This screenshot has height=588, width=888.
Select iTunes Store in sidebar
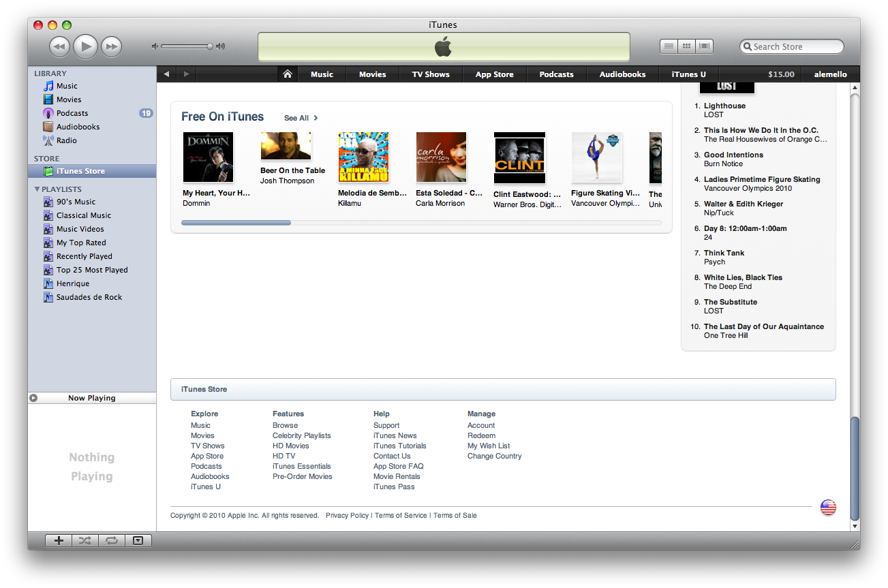click(92, 171)
